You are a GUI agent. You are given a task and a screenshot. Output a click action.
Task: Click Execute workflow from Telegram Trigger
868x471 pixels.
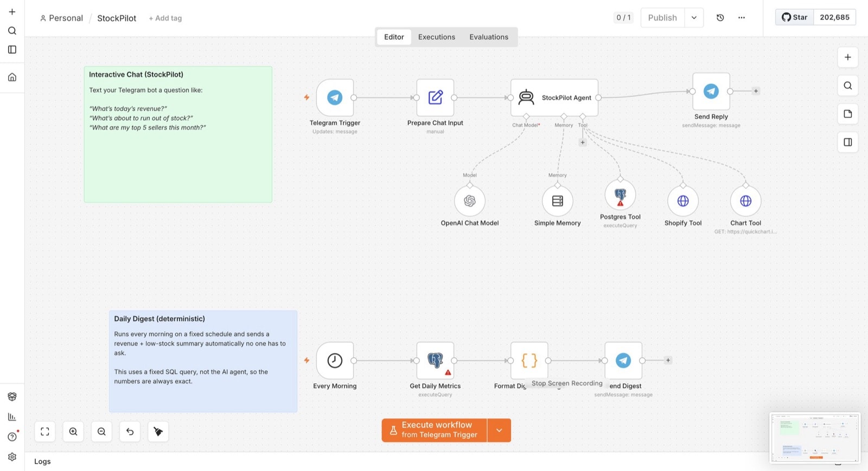[x=434, y=430]
